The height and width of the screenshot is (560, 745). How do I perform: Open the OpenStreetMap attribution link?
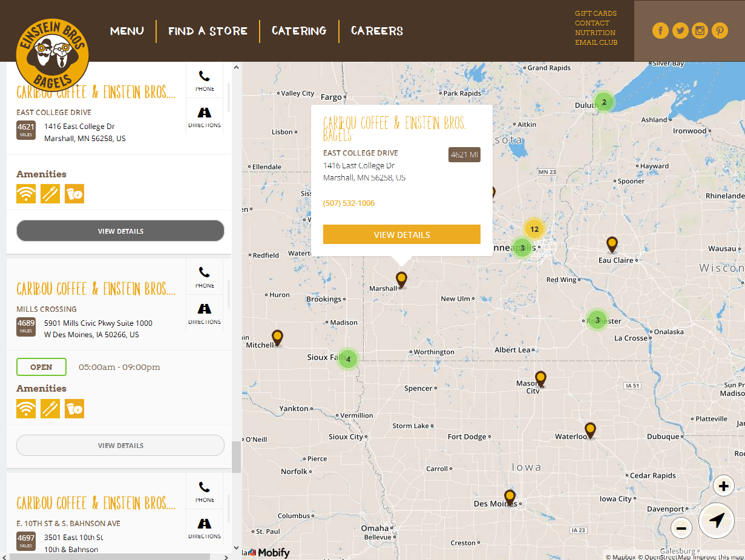664,557
